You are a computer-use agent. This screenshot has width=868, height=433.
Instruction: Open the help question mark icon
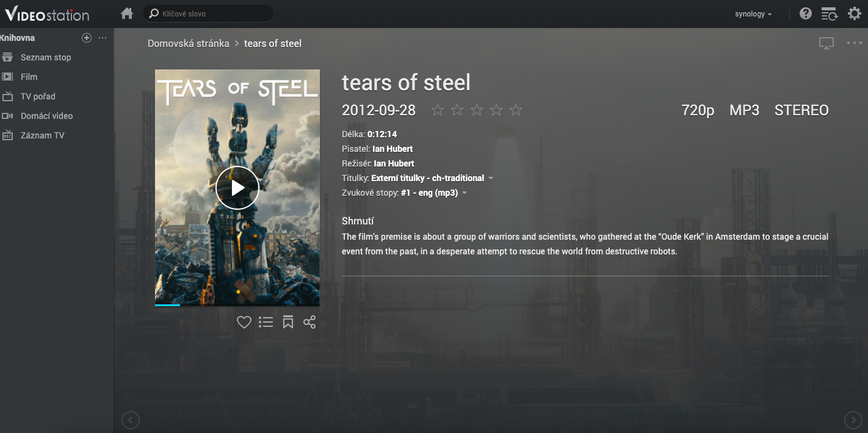tap(806, 13)
